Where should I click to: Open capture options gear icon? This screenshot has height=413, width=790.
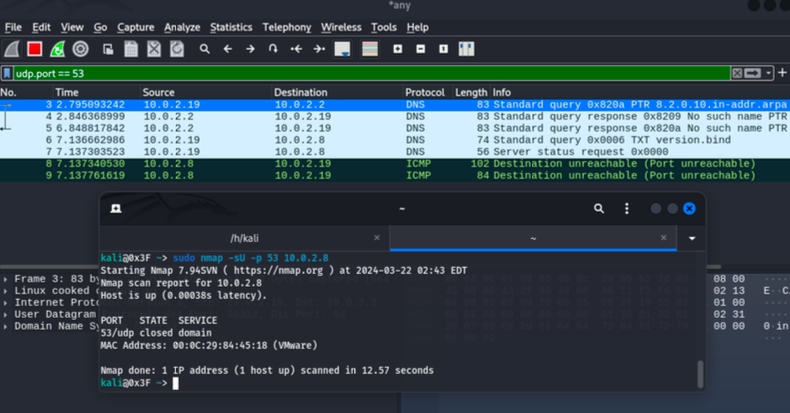pyautogui.click(x=81, y=49)
